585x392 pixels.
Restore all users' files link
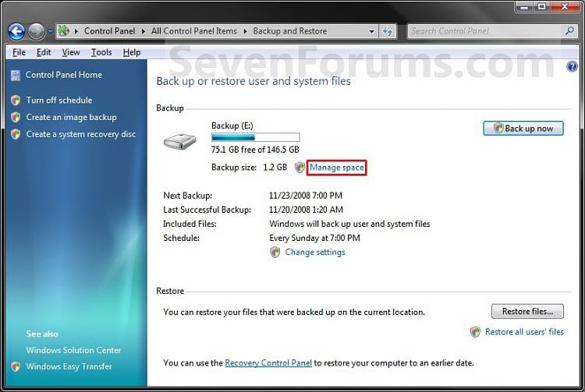point(525,332)
